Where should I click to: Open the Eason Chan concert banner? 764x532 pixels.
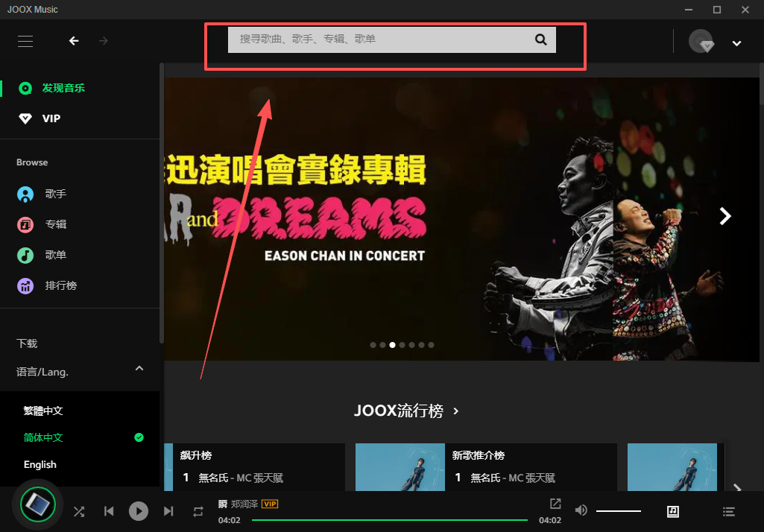(461, 219)
